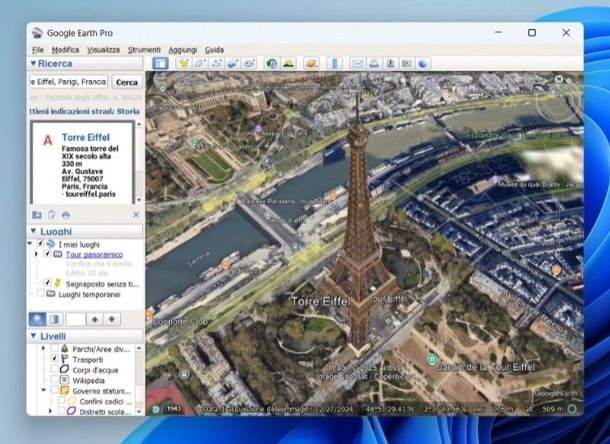
Task: Expand Tour panoramico folder
Action: coord(37,254)
